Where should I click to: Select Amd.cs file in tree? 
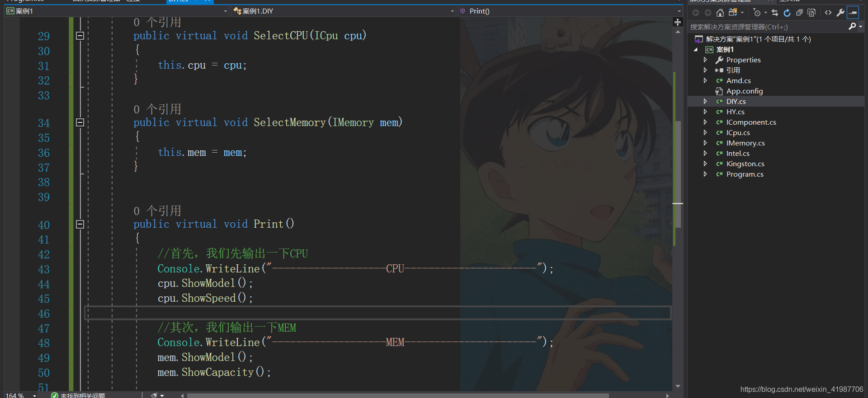pyautogui.click(x=738, y=80)
